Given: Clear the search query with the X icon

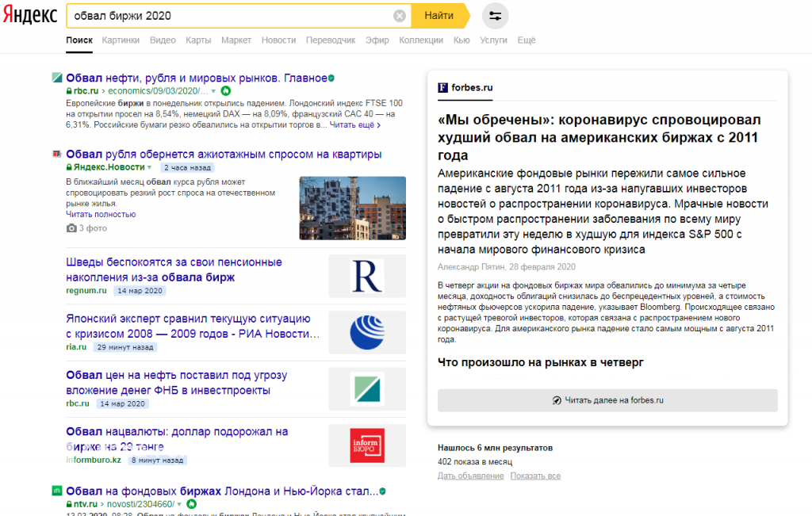Looking at the screenshot, I should click(400, 16).
